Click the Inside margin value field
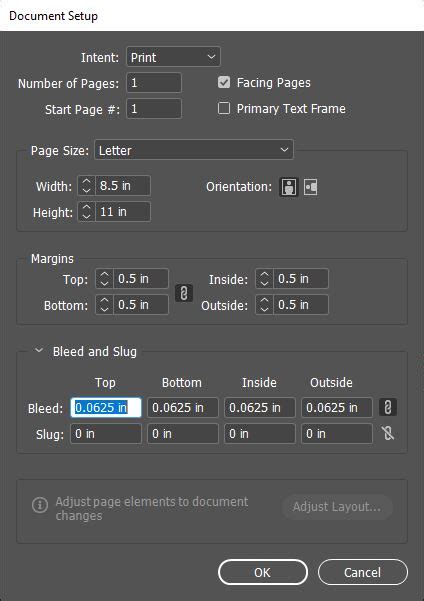 point(301,279)
